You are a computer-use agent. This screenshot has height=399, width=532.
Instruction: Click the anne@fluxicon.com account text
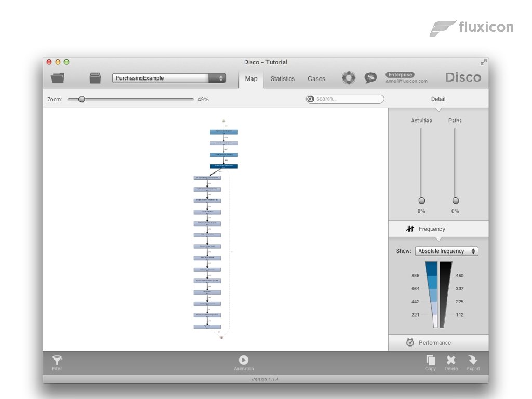coord(406,81)
